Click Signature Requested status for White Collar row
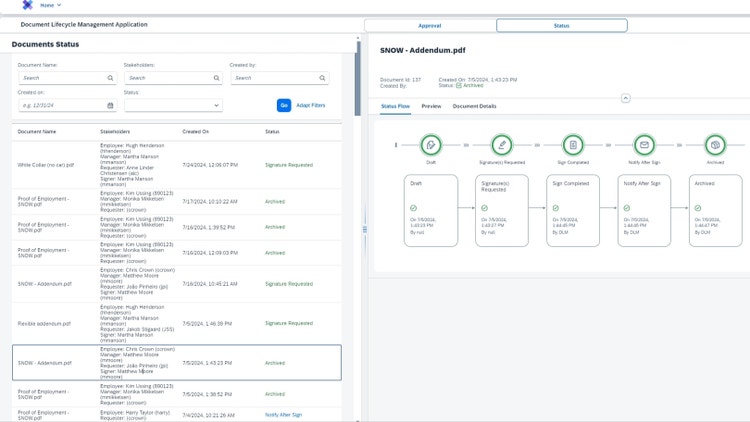The image size is (750, 422). click(x=289, y=165)
